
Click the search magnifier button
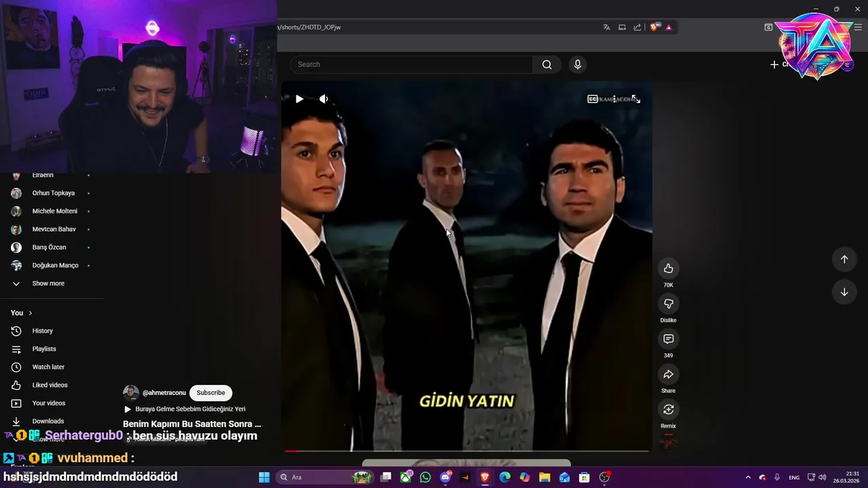547,64
